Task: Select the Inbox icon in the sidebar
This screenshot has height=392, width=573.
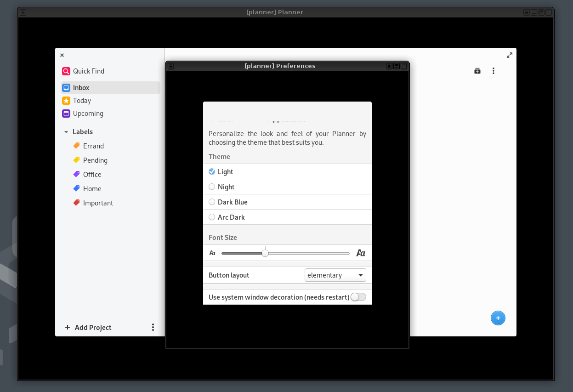Action: [66, 87]
